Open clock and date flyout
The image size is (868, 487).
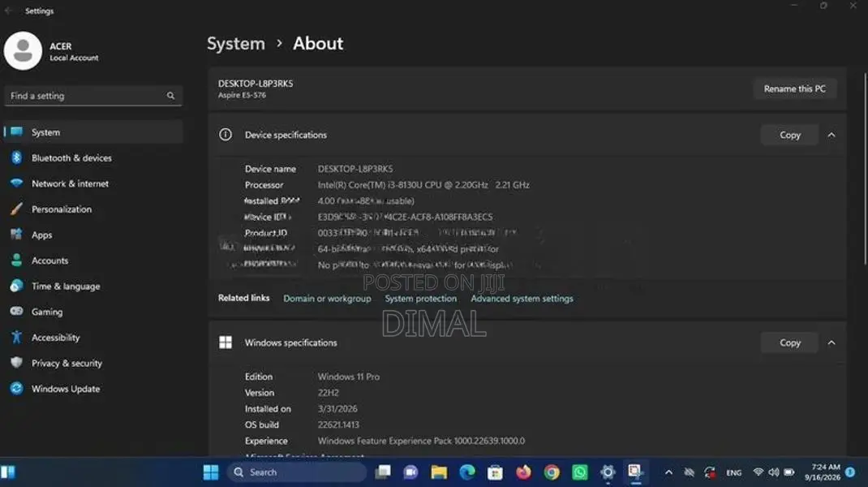pos(823,472)
